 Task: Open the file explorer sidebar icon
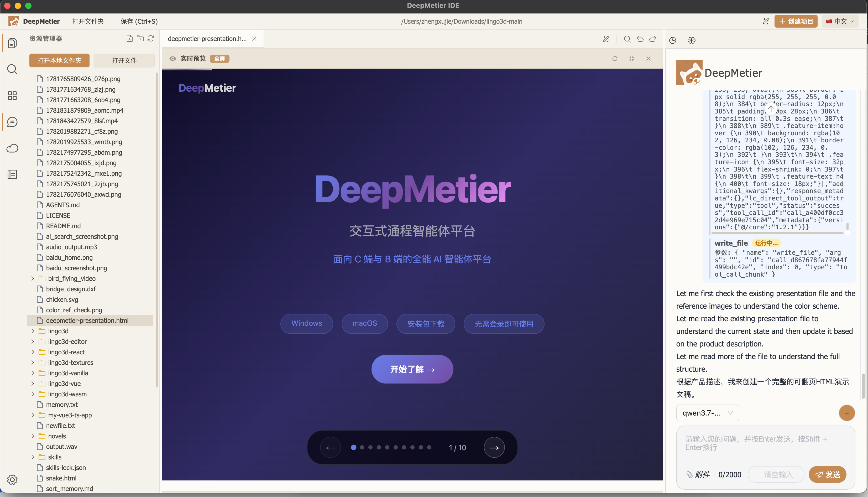[12, 43]
